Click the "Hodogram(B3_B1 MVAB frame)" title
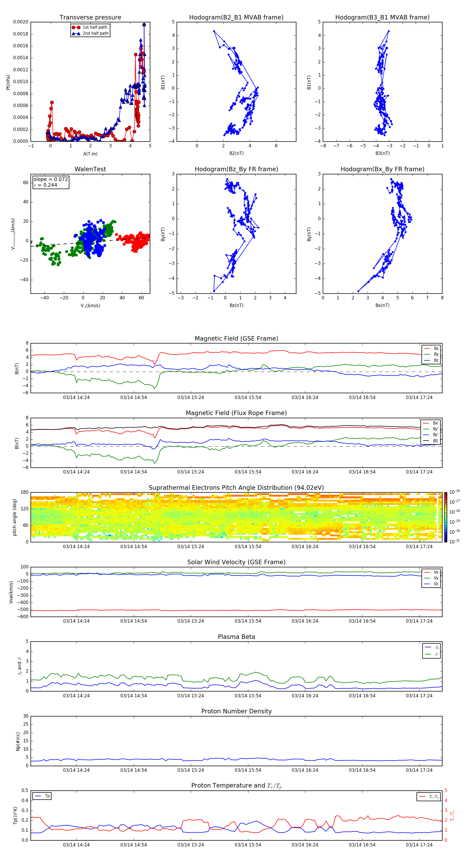The height and width of the screenshot is (868, 473). pos(382,17)
